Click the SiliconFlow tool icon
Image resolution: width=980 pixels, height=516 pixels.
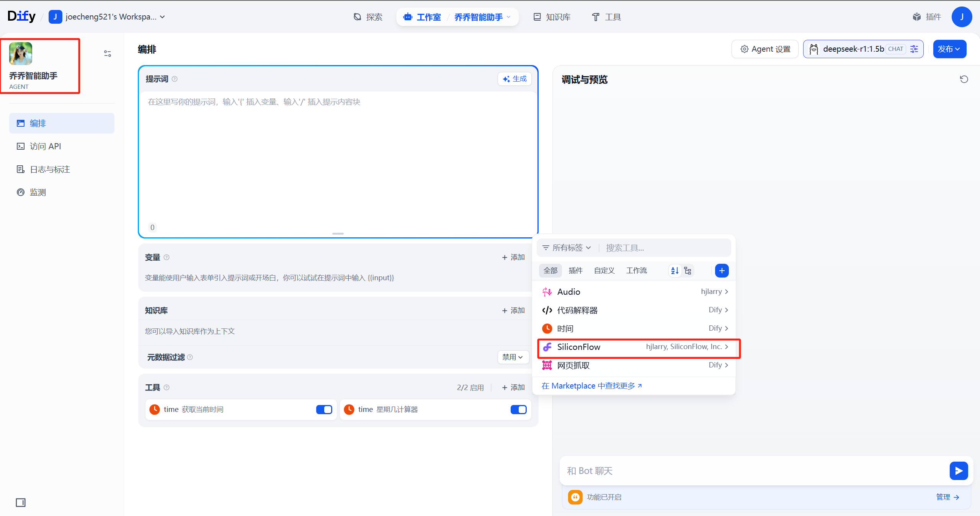tap(547, 347)
